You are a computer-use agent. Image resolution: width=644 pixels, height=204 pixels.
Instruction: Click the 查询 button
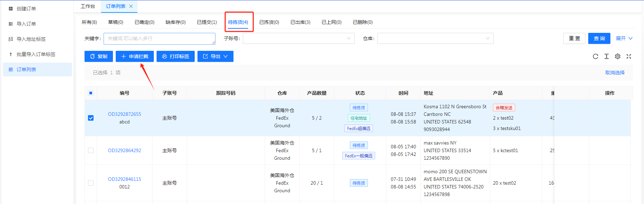(599, 38)
